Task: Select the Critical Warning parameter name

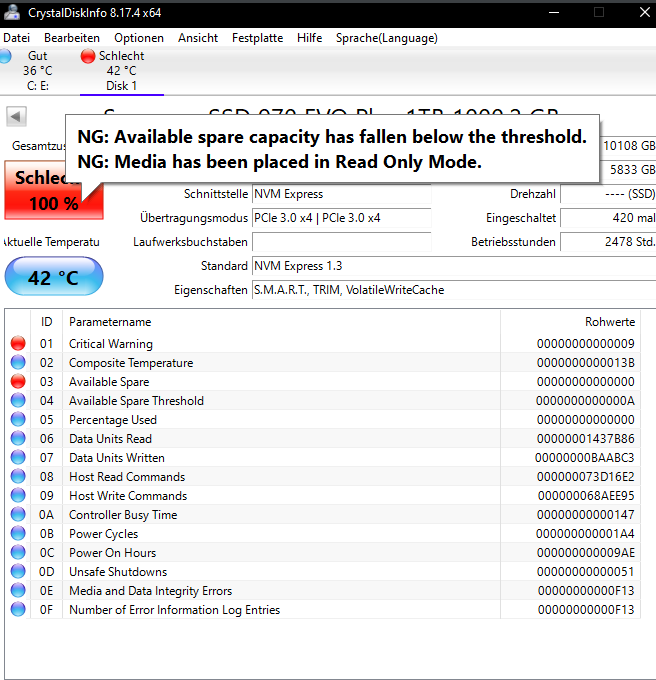Action: [x=111, y=344]
